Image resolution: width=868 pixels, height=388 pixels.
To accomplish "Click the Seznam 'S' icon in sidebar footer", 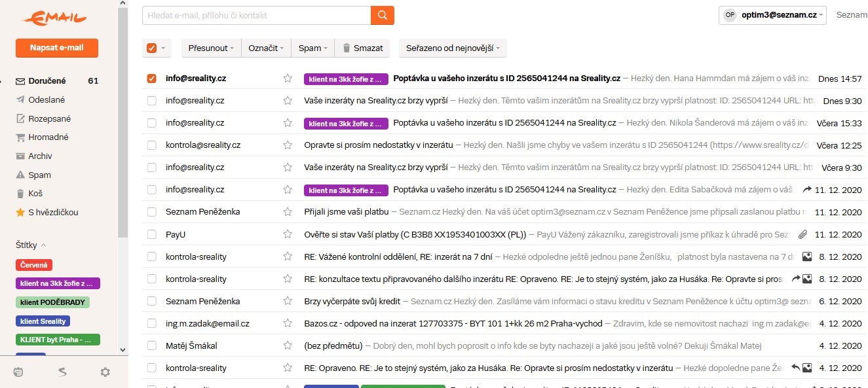I will [x=62, y=372].
